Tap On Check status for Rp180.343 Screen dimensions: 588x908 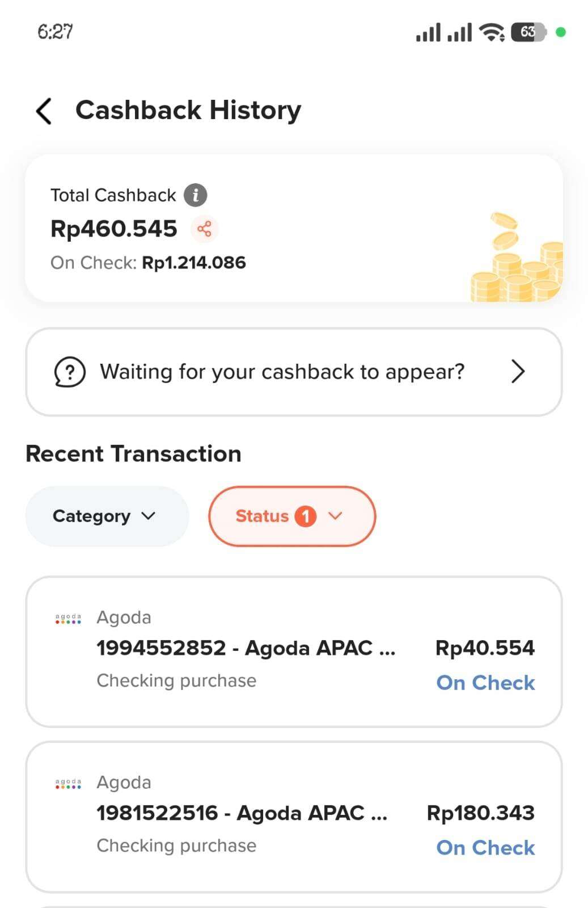click(x=485, y=848)
